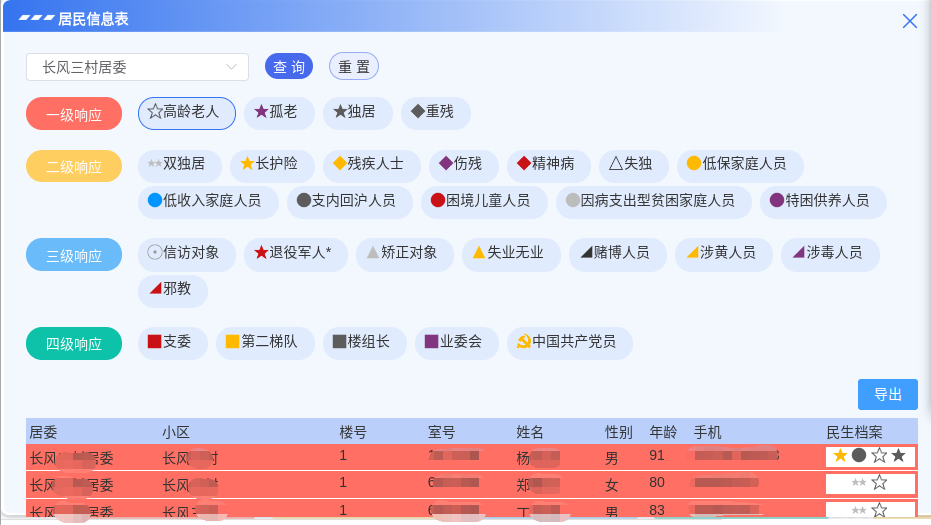
Task: Click the 失独 triangle outline icon
Action: [x=616, y=164]
